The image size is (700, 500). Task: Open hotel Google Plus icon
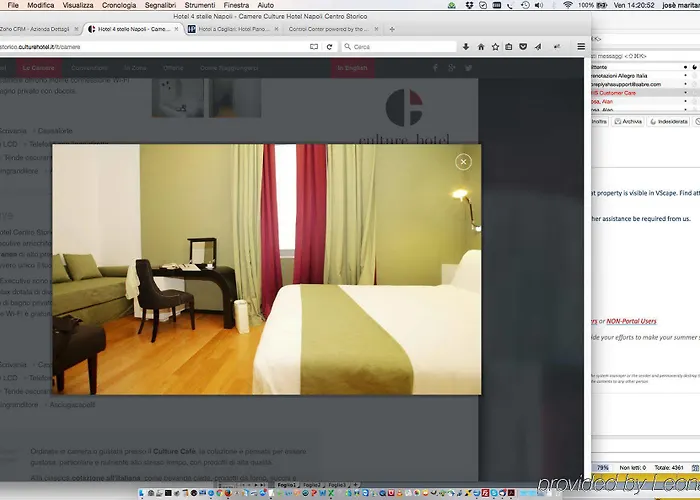(452, 68)
